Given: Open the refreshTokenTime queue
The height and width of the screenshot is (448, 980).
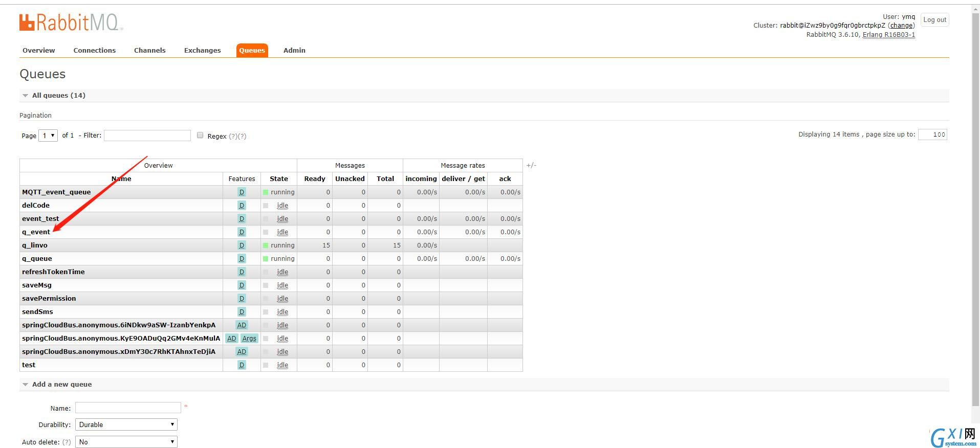Looking at the screenshot, I should tap(53, 272).
